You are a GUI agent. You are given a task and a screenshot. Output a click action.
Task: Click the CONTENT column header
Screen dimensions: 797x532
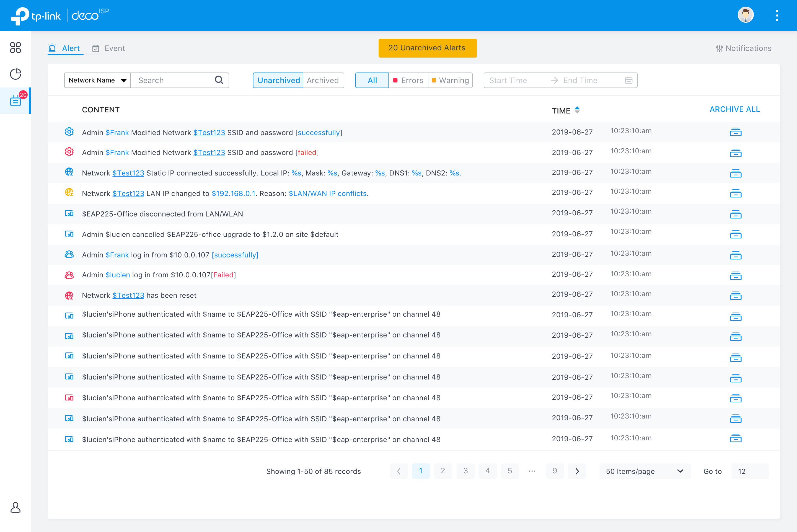point(101,110)
